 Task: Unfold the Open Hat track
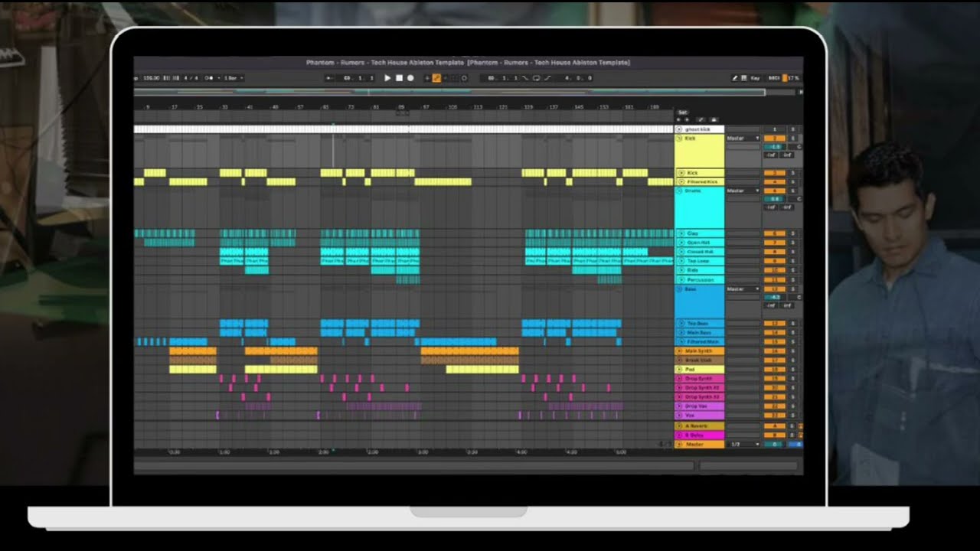[x=681, y=243]
